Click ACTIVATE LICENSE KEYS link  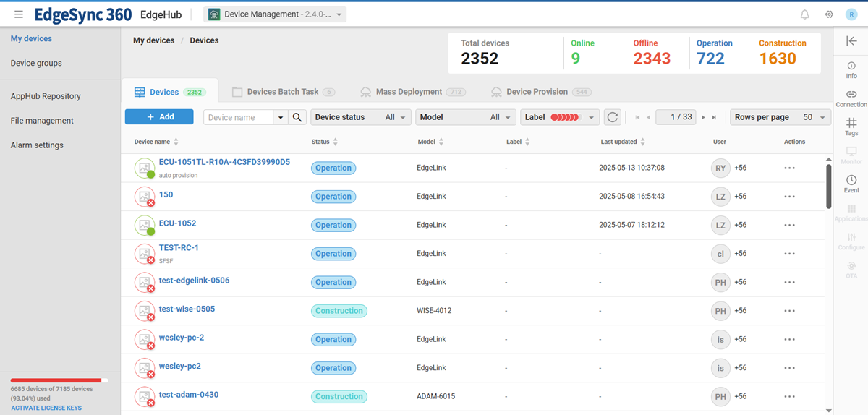click(x=46, y=408)
